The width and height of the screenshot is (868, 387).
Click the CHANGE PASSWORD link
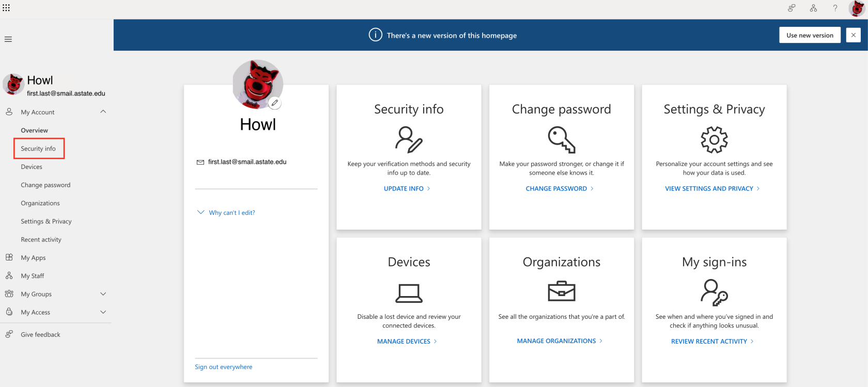point(560,189)
